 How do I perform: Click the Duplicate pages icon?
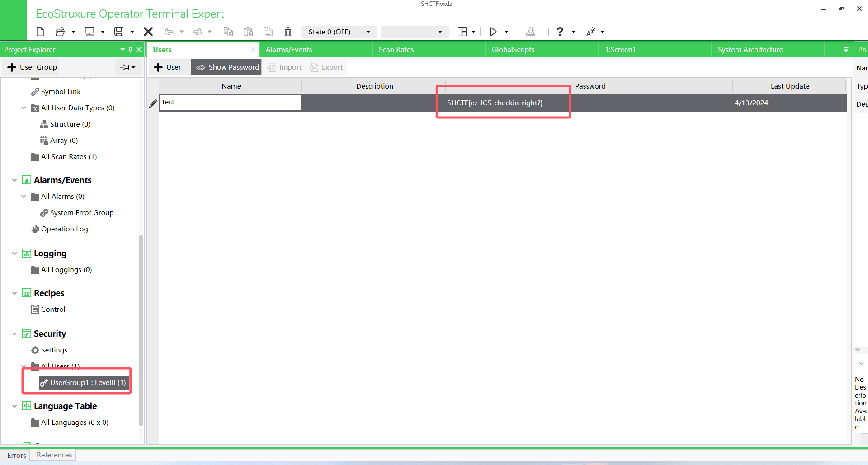coord(268,32)
